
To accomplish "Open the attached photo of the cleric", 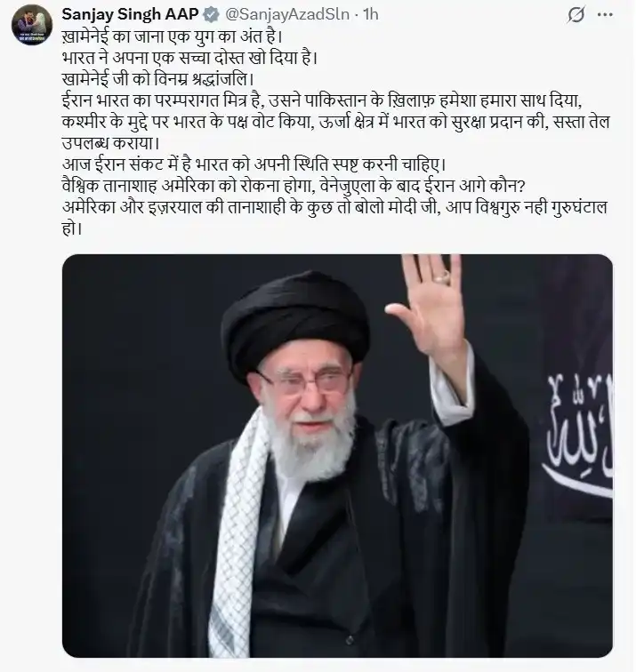I will tap(337, 456).
